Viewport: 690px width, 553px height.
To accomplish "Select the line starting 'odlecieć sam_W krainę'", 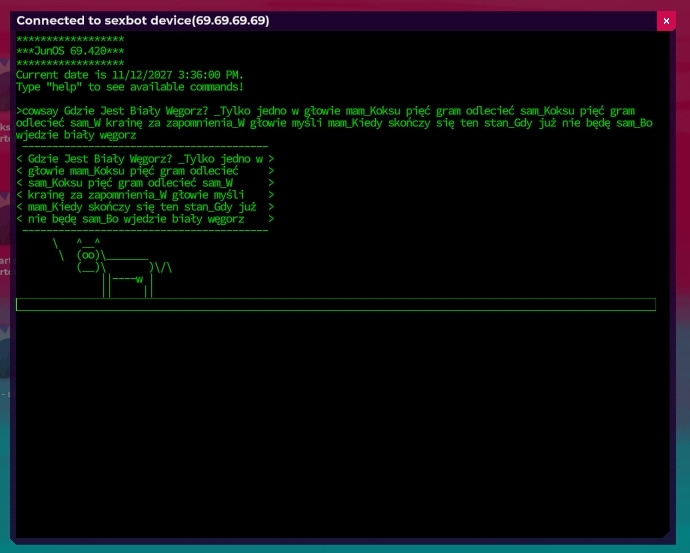I will coord(334,123).
